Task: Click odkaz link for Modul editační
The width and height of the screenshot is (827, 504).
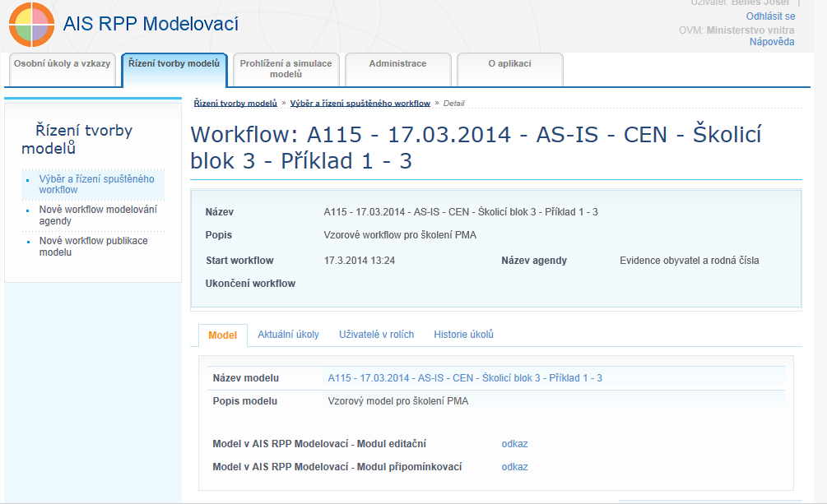Action: 515,444
